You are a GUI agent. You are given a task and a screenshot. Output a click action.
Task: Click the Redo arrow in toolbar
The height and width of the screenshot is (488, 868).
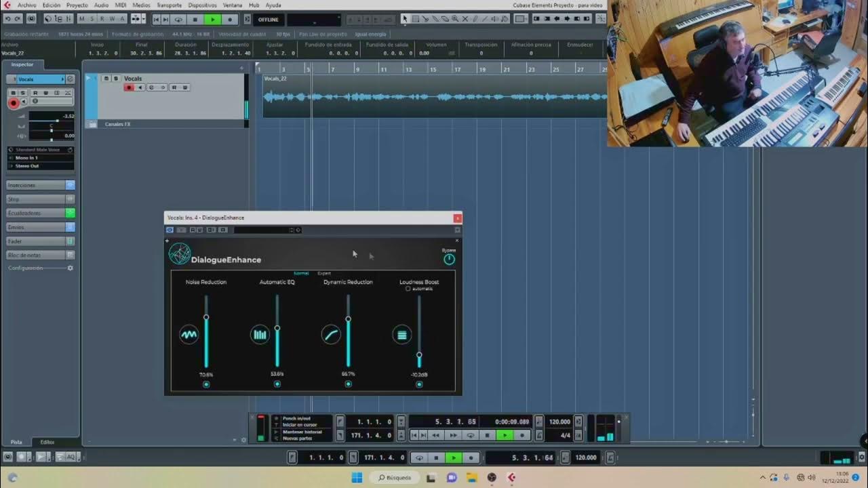click(x=18, y=19)
